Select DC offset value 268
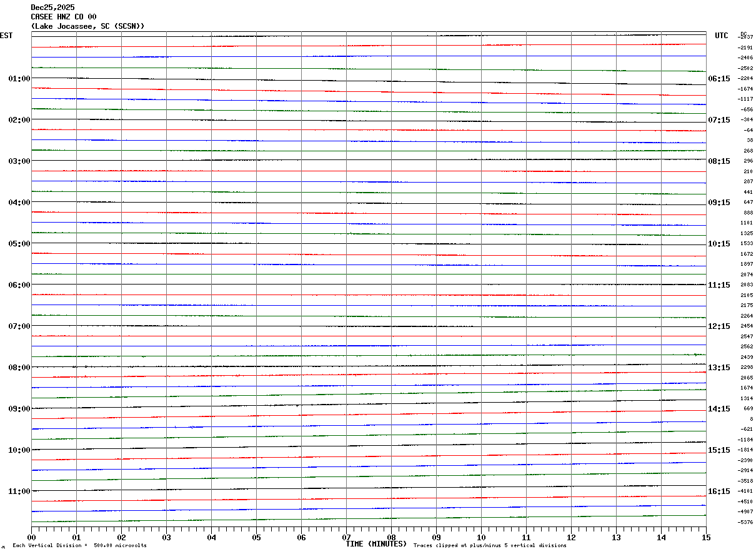The width and height of the screenshot is (756, 554). (749, 151)
